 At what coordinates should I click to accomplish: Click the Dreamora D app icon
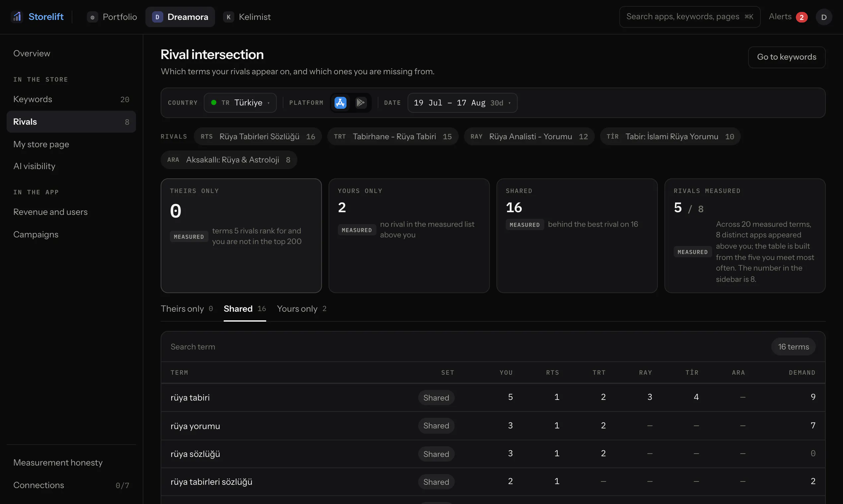coord(157,17)
